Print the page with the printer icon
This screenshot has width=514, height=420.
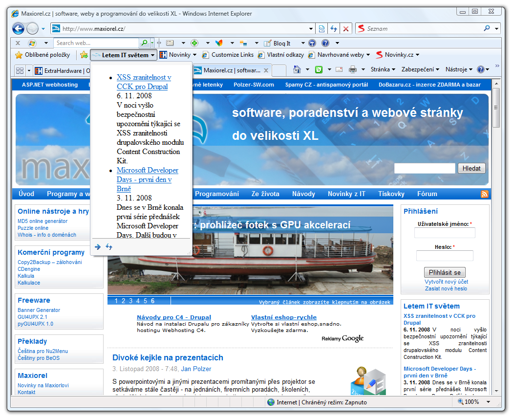tap(353, 69)
